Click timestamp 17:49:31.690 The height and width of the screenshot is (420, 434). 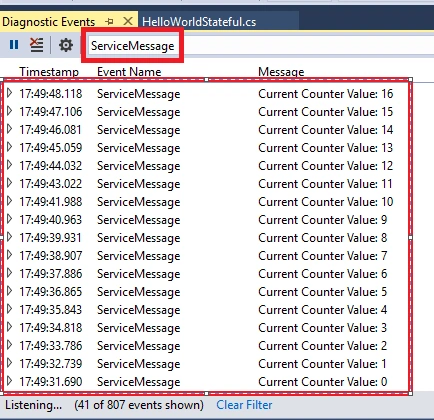[51, 382]
